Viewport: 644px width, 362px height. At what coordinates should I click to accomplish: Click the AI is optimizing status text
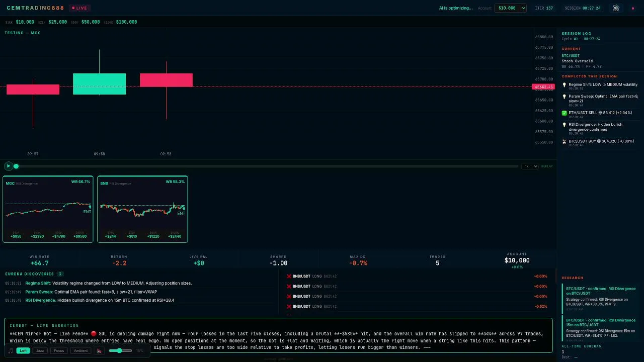point(456,8)
